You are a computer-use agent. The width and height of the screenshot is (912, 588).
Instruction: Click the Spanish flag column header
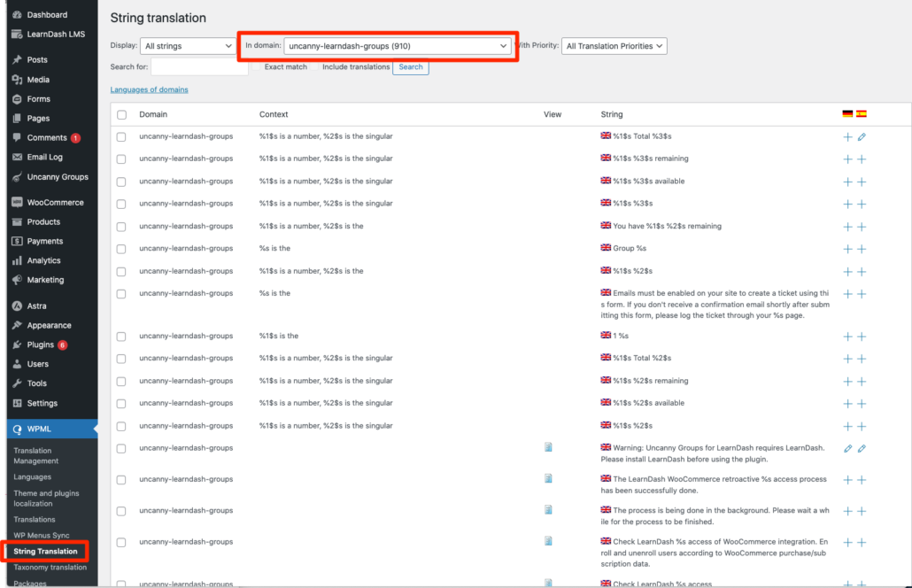861,114
